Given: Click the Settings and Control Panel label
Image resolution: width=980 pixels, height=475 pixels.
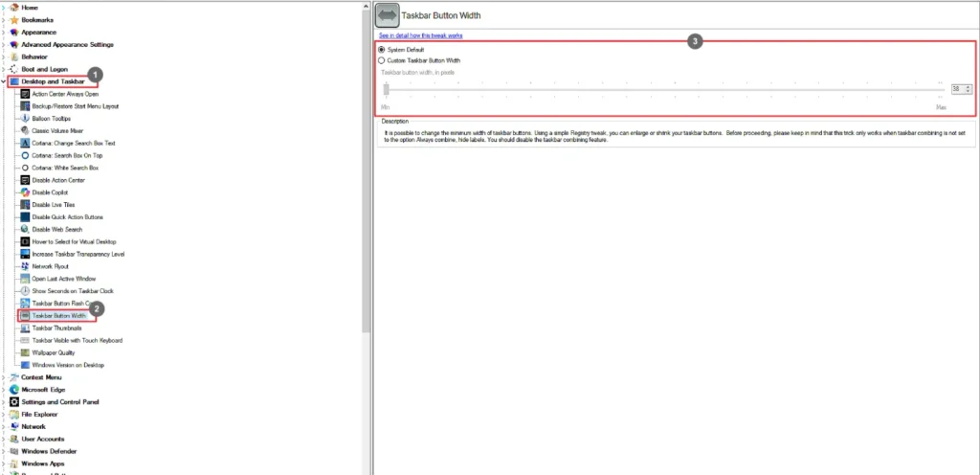Looking at the screenshot, I should (60, 402).
